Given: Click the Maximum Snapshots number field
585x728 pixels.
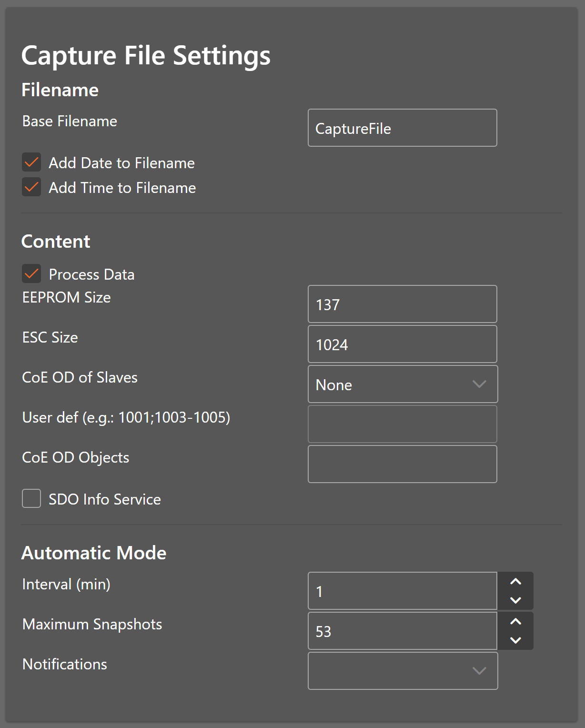Looking at the screenshot, I should tap(402, 631).
